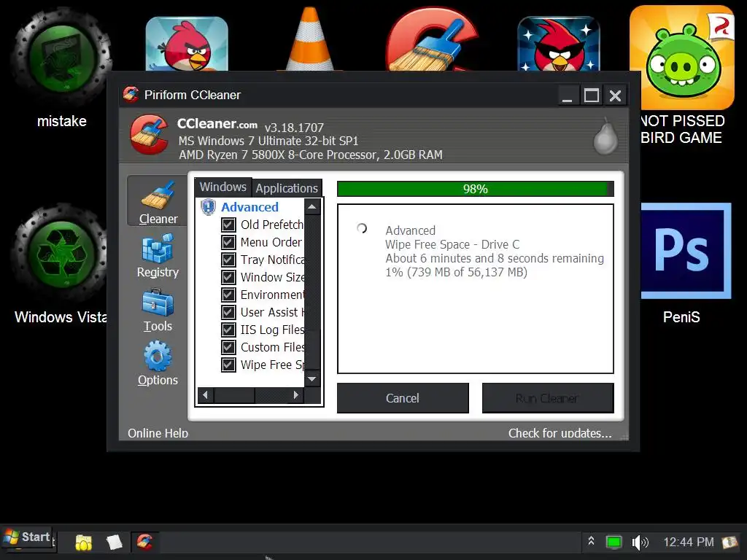Click busy spinner in results pane
747x560 pixels.
pyautogui.click(x=362, y=228)
